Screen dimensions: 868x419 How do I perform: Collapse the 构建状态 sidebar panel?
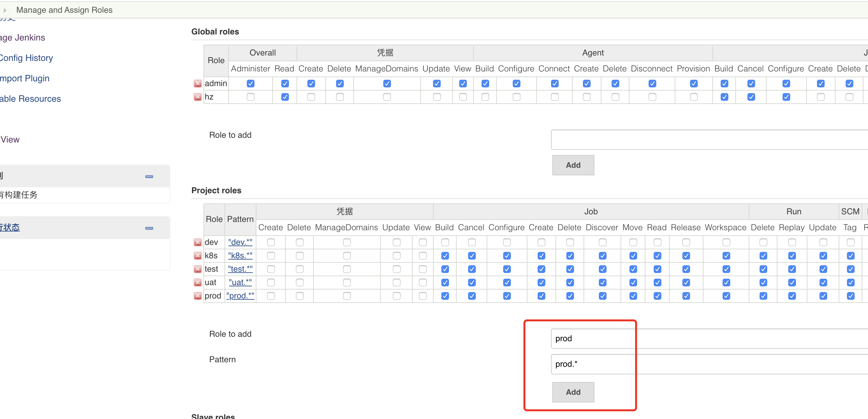tap(149, 228)
